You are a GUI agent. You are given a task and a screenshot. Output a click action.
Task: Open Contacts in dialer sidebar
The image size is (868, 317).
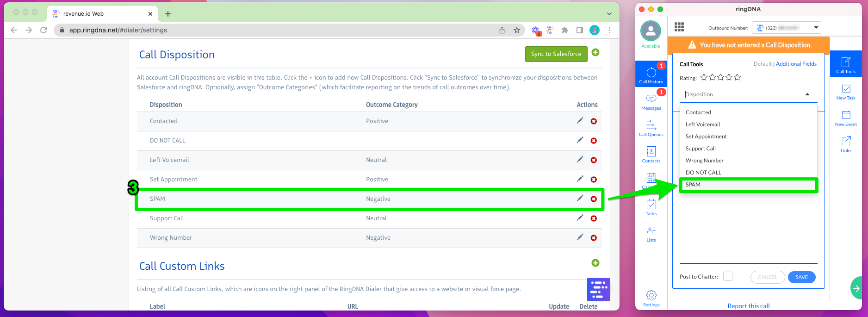coord(651,154)
